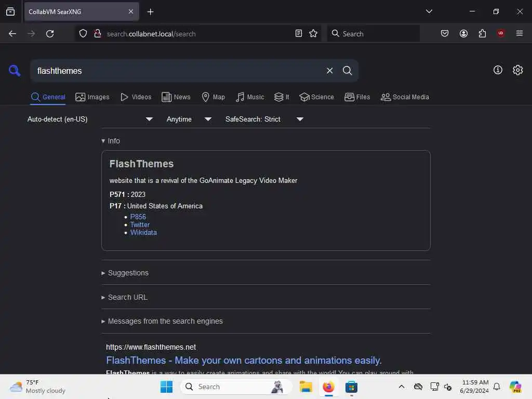Switch to News category
Viewport: 532px width, 399px height.
click(176, 97)
